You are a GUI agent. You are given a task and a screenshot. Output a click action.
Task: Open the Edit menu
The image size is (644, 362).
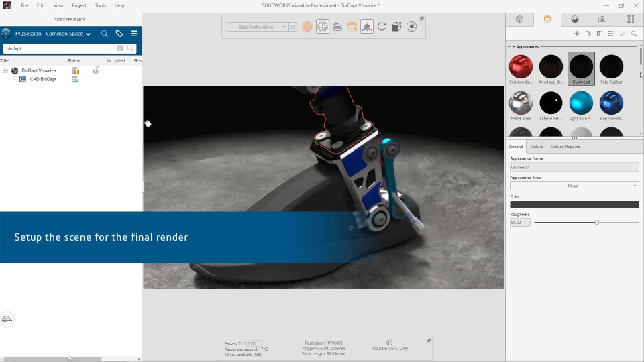click(41, 5)
